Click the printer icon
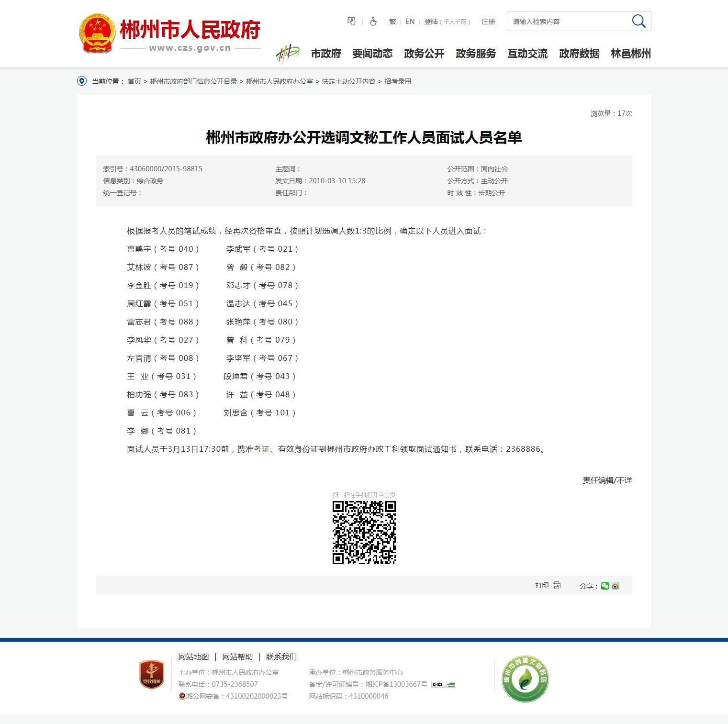 (x=557, y=585)
